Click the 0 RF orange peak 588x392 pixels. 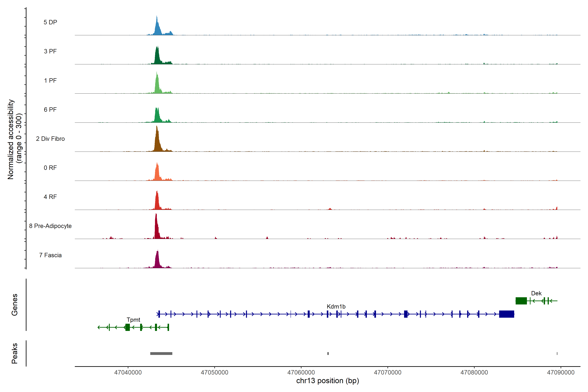[157, 173]
